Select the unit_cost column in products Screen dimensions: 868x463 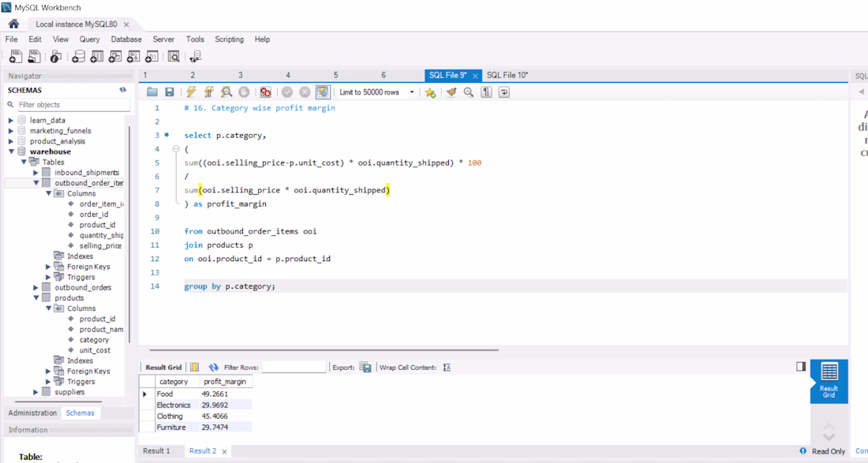(x=95, y=350)
